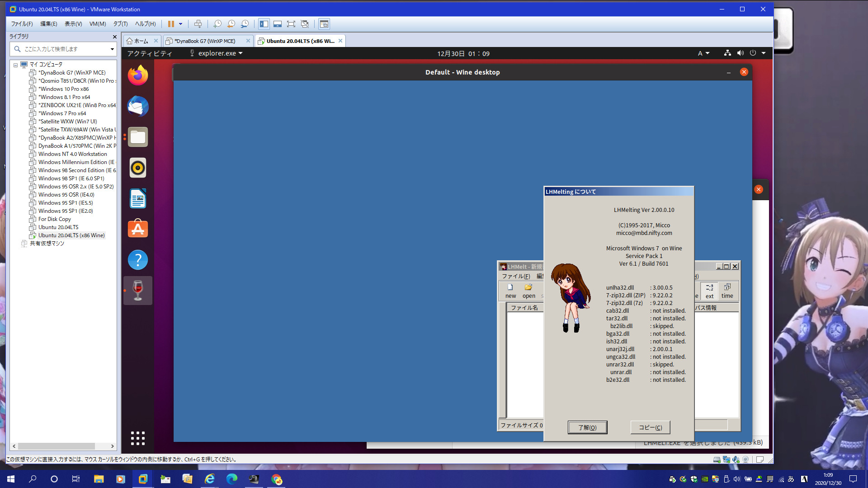Screen dimensions: 868x488
Task: Click the Unity mode toolbar icon
Action: (x=305, y=24)
